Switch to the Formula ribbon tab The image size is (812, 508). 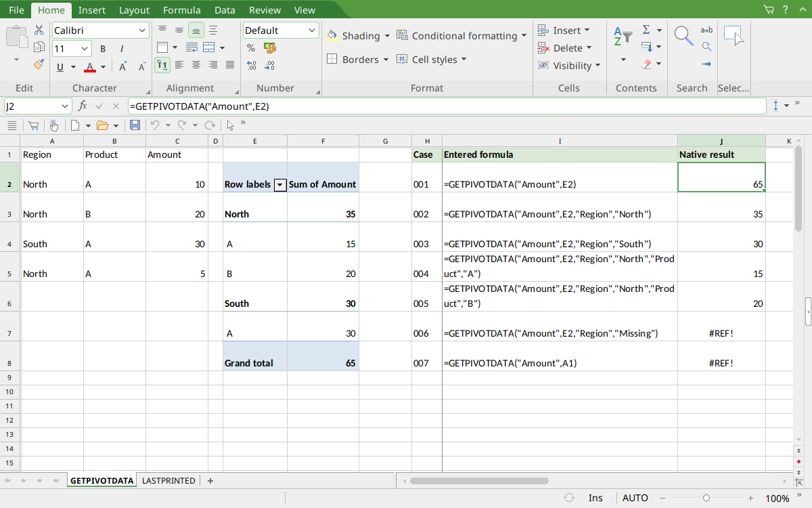point(181,10)
